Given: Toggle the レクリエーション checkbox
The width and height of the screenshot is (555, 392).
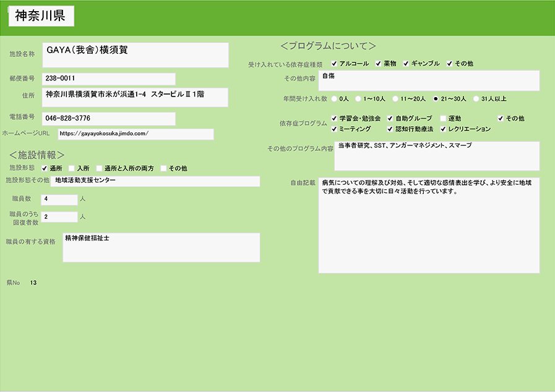Looking at the screenshot, I should 443,129.
